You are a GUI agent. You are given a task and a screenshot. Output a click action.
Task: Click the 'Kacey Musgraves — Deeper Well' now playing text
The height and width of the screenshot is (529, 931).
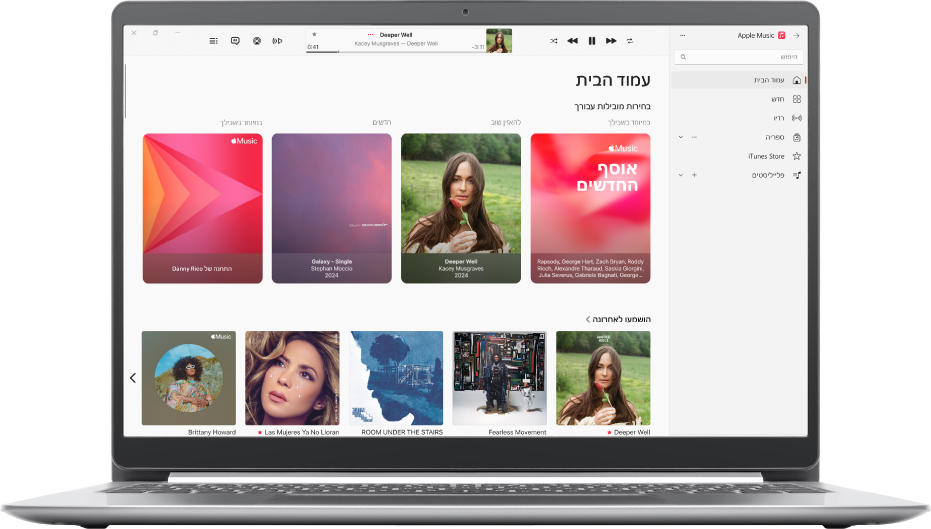coord(396,43)
